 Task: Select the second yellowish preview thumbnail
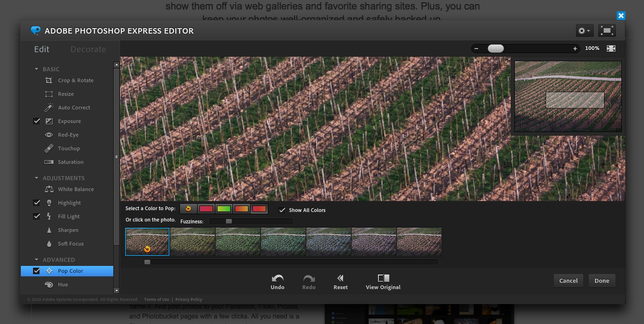(x=193, y=242)
